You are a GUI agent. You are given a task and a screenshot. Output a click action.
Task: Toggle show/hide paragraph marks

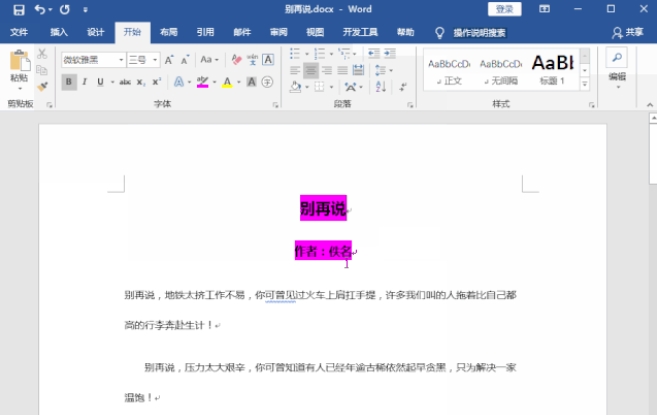coord(404,87)
